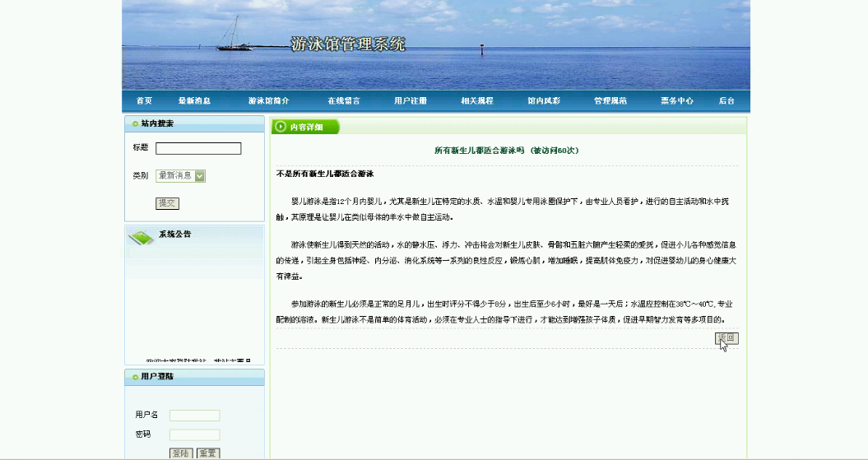Go to 票务中心 page

(x=676, y=100)
